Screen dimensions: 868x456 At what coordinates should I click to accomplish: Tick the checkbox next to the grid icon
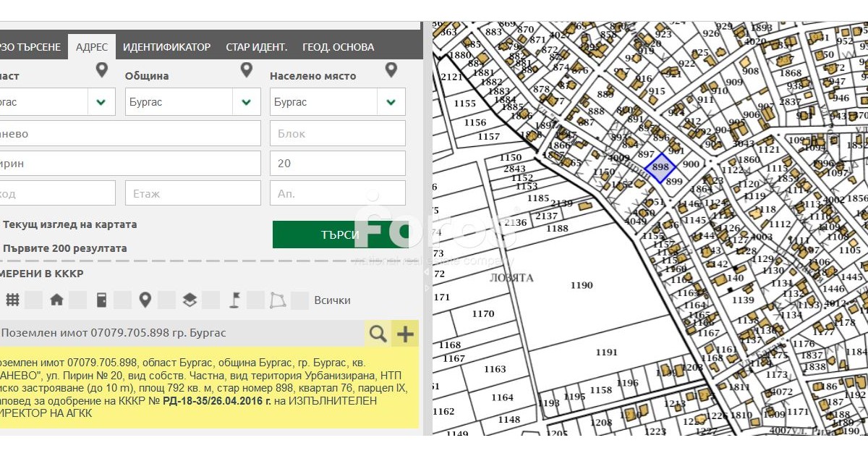[33, 300]
